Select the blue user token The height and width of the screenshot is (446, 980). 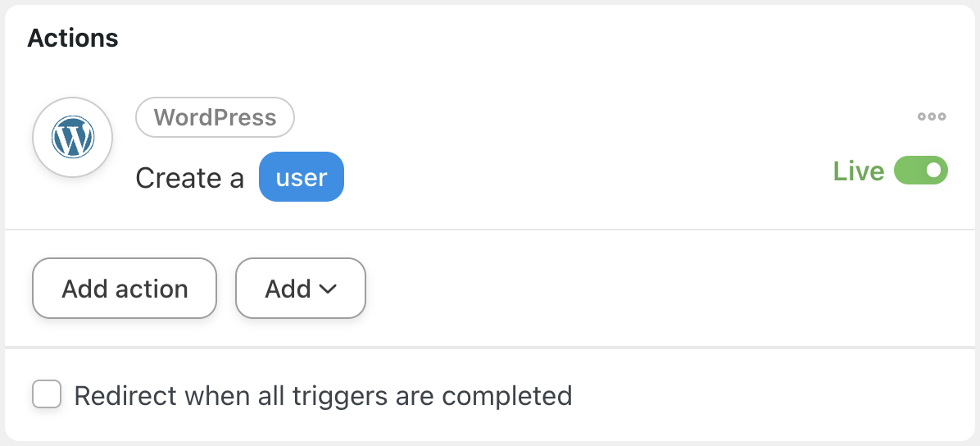point(301,177)
